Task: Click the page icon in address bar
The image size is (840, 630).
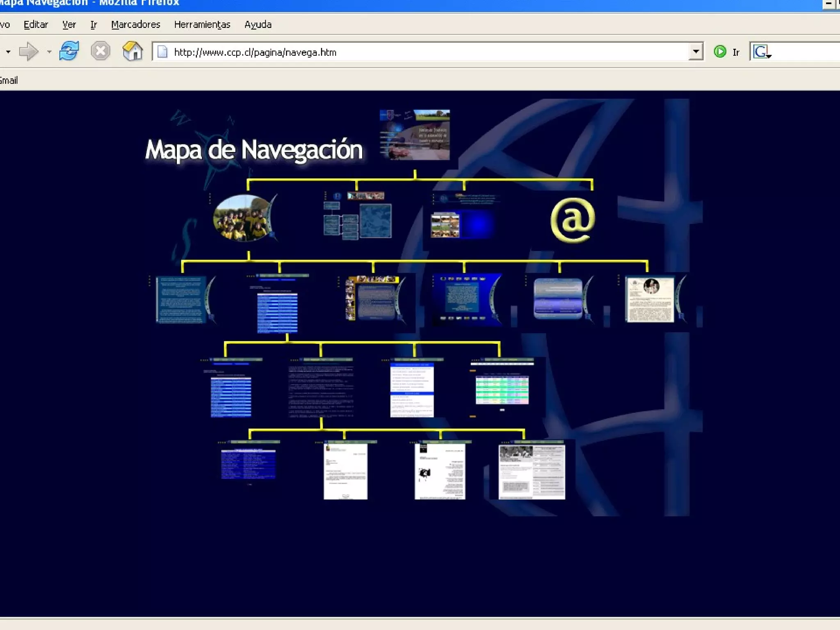Action: coord(163,52)
